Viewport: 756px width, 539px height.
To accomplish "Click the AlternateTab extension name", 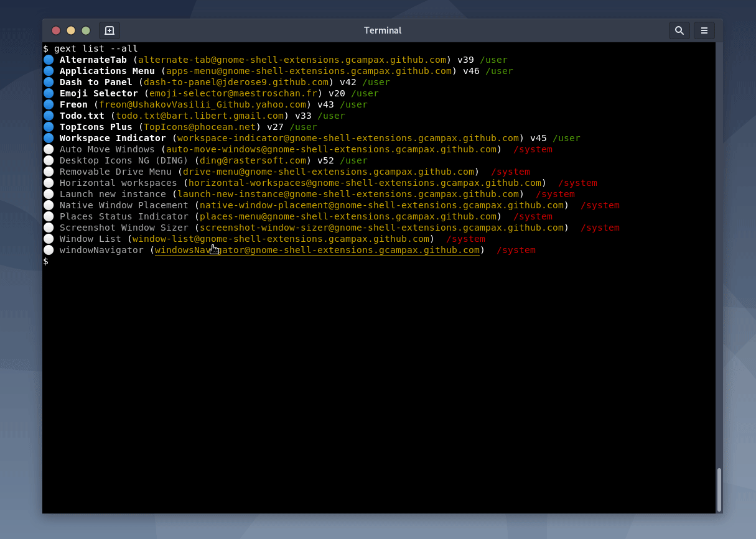I will coord(93,60).
